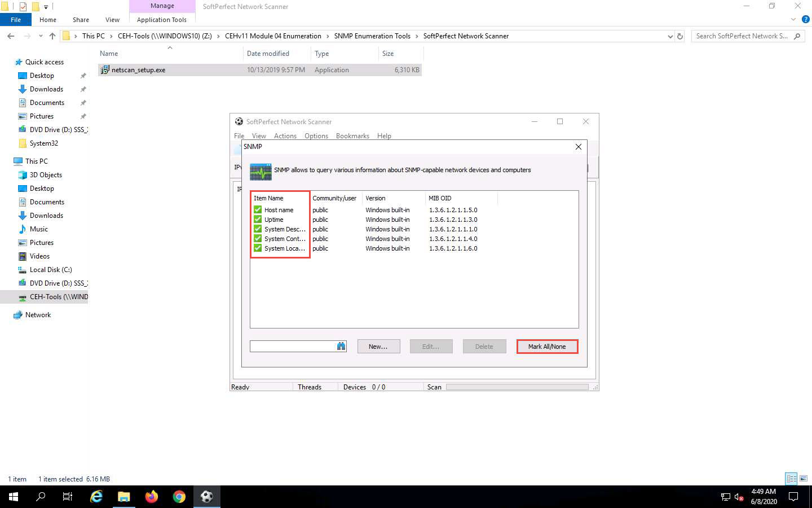Click the binoculars search icon in SNMP dialog
Image resolution: width=812 pixels, height=508 pixels.
pos(341,347)
